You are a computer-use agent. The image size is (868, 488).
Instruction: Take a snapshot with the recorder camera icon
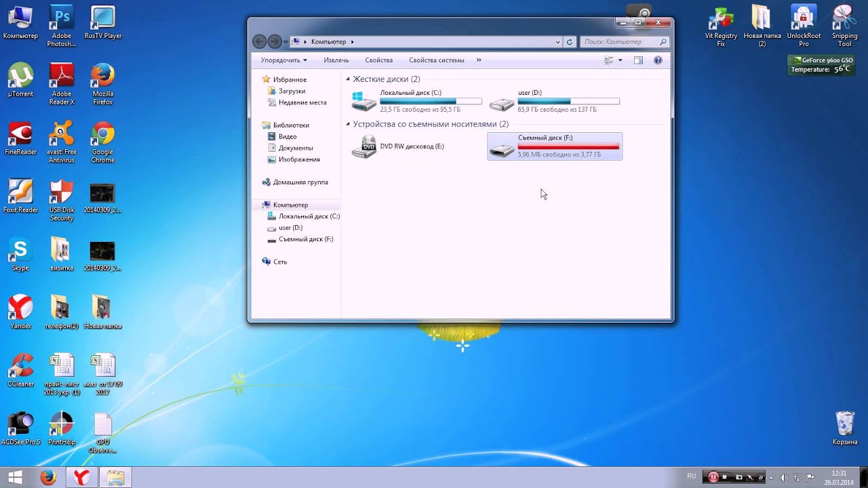click(739, 477)
